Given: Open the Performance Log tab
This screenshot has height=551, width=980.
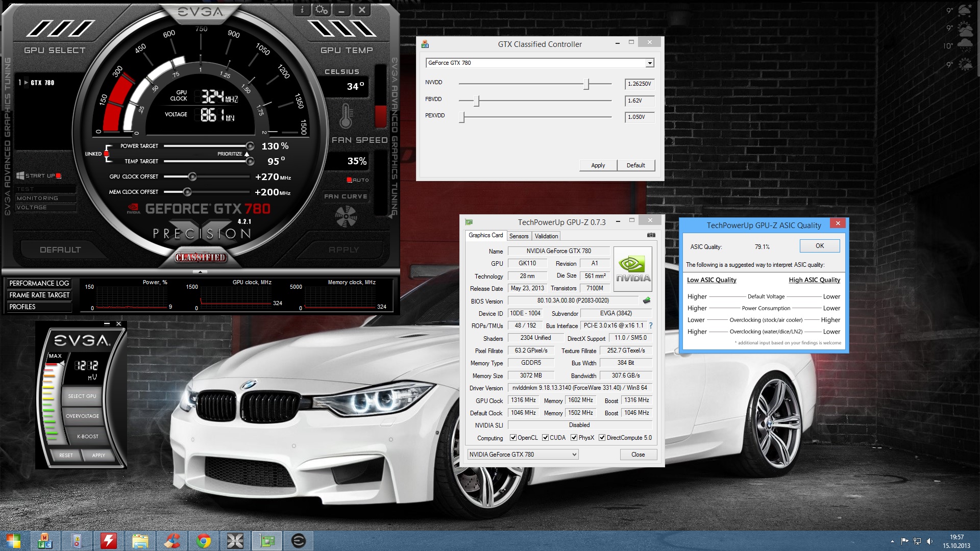Looking at the screenshot, I should (39, 283).
